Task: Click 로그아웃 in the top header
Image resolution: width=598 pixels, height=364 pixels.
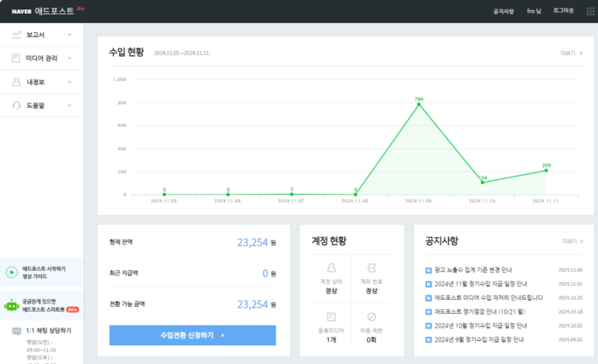Action: point(563,11)
